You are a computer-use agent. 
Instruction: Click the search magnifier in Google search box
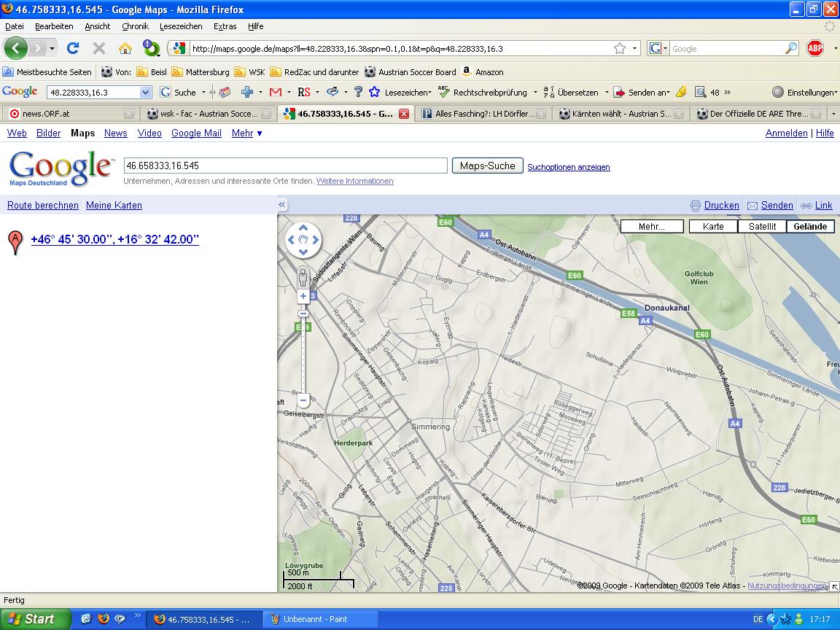point(790,48)
